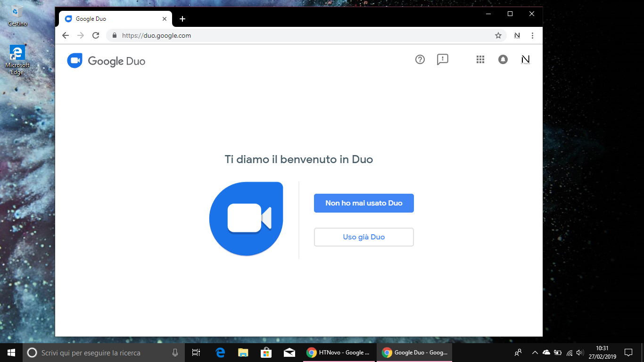The image size is (644, 362).
Task: Minimize the Chrome window
Action: [x=488, y=14]
